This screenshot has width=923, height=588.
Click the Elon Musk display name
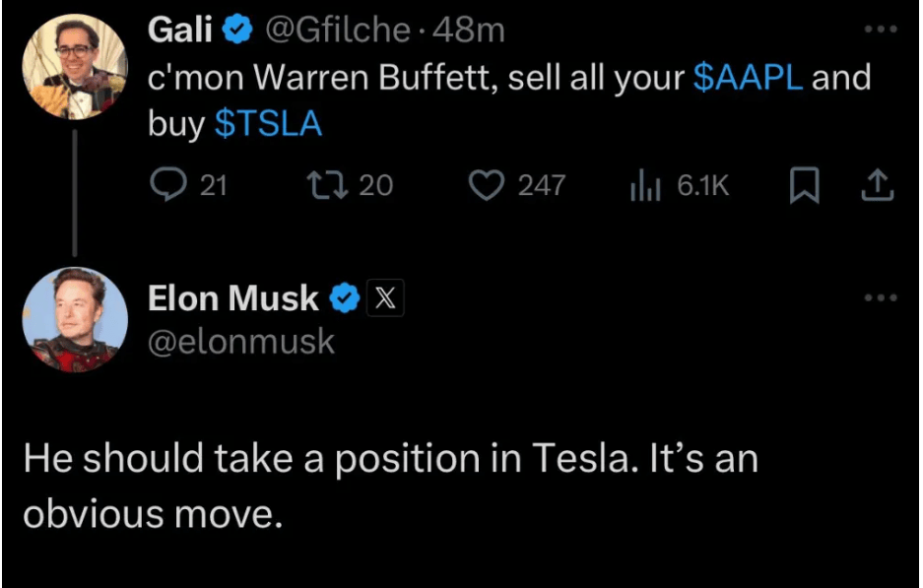tap(233, 298)
